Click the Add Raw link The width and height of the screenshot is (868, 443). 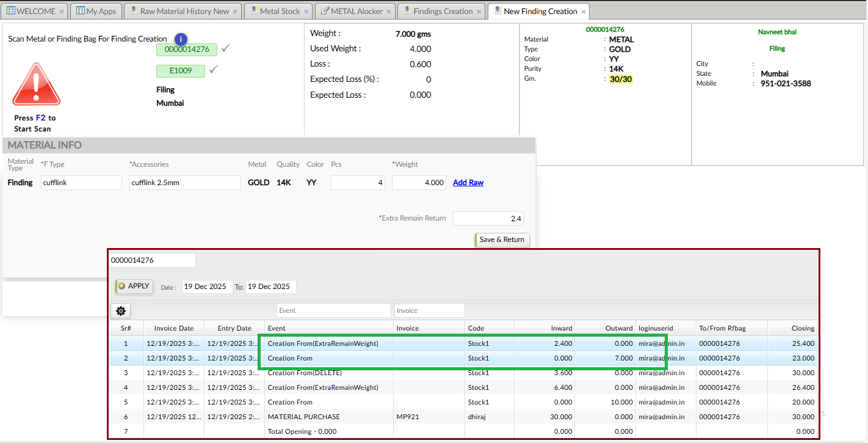468,183
